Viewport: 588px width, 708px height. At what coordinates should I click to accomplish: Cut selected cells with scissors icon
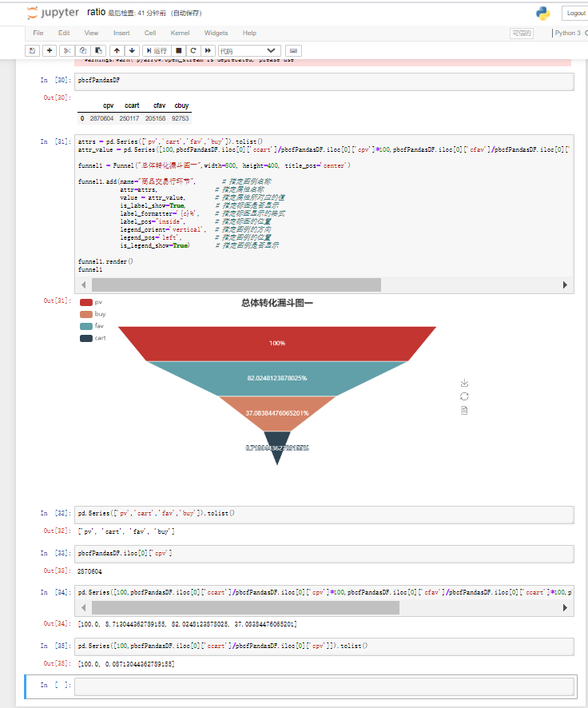click(67, 50)
